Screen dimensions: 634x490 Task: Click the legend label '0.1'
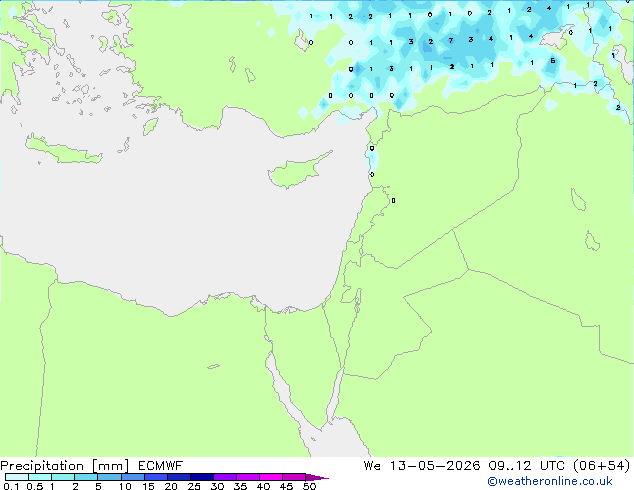click(11, 486)
